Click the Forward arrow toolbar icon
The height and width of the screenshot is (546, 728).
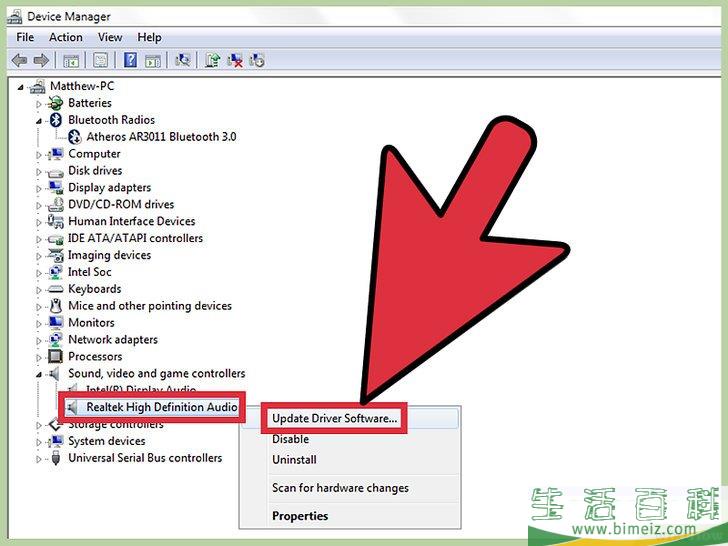click(x=41, y=60)
